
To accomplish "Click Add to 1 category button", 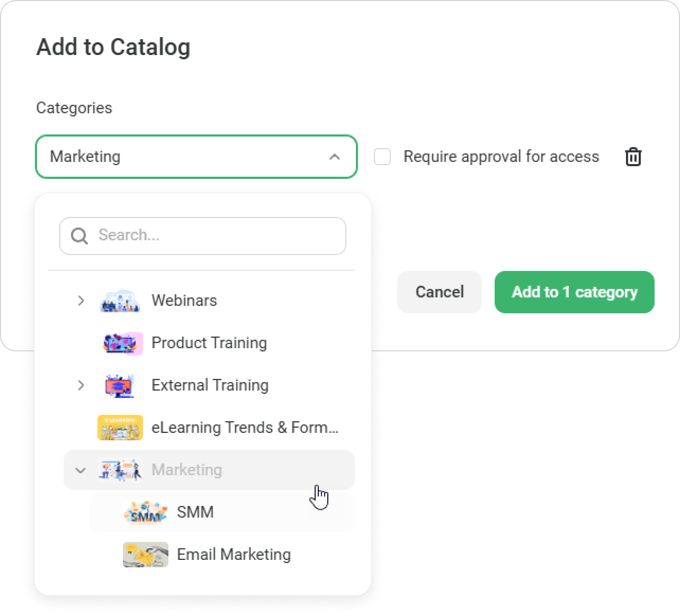I will pos(575,292).
